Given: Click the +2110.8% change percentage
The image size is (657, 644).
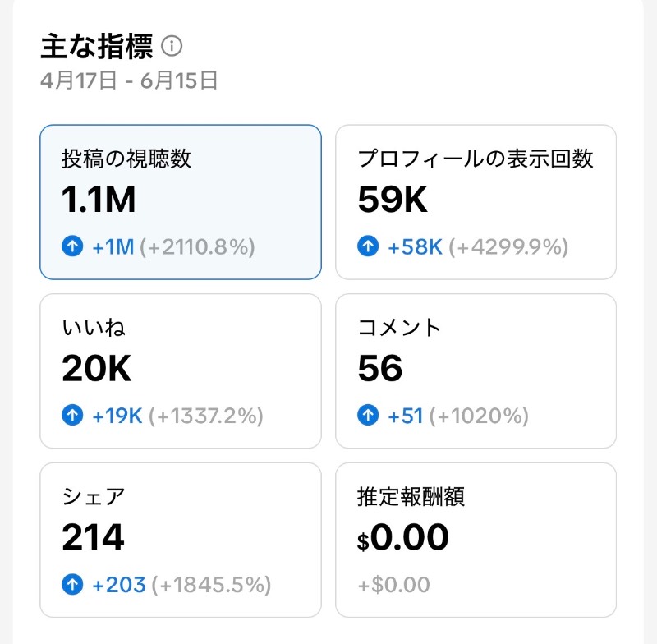Looking at the screenshot, I should 197,246.
